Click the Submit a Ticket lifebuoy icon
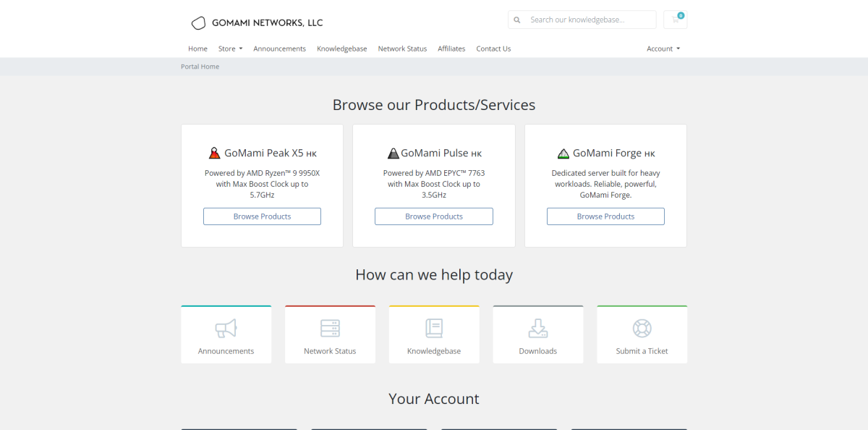The height and width of the screenshot is (430, 868). point(642,329)
